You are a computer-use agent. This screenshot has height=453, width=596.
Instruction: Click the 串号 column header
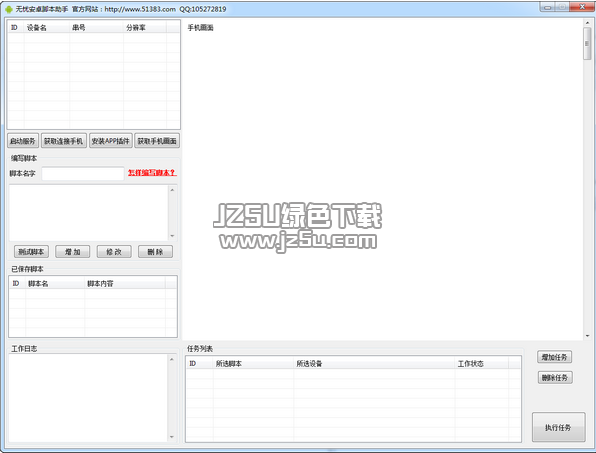point(97,27)
